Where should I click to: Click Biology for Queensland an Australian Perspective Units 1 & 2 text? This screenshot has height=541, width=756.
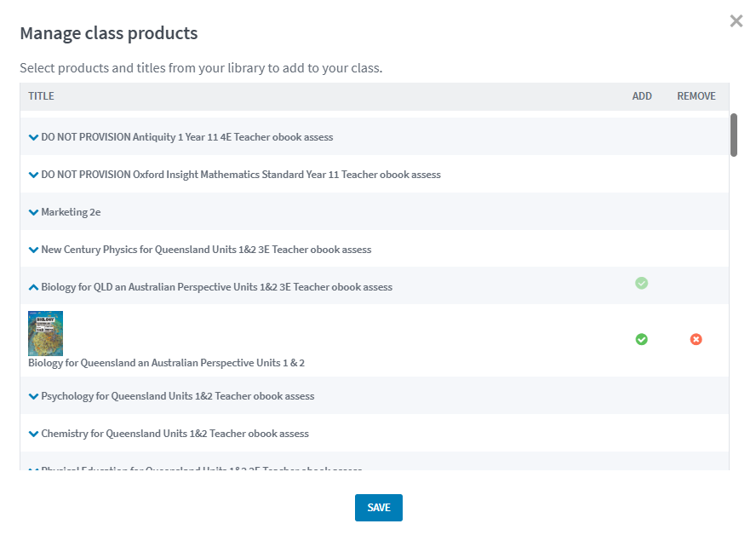(166, 363)
